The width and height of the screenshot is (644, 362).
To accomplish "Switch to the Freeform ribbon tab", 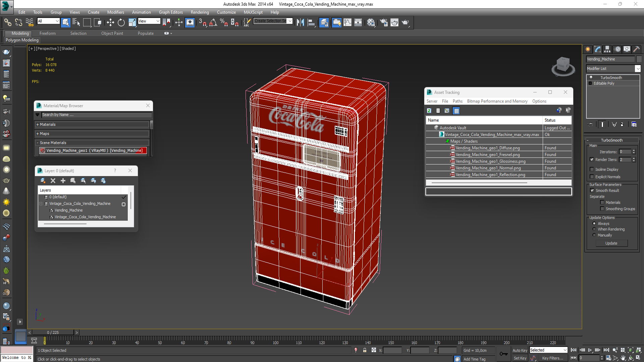I will tap(48, 34).
